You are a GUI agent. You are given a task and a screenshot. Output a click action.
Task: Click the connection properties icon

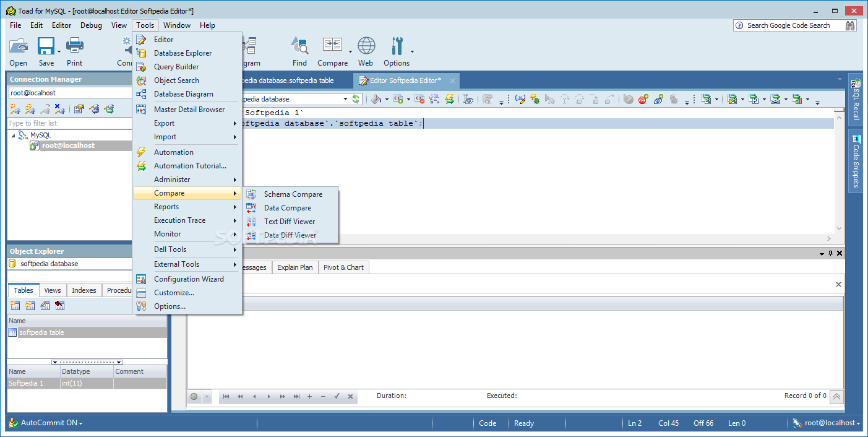(79, 109)
